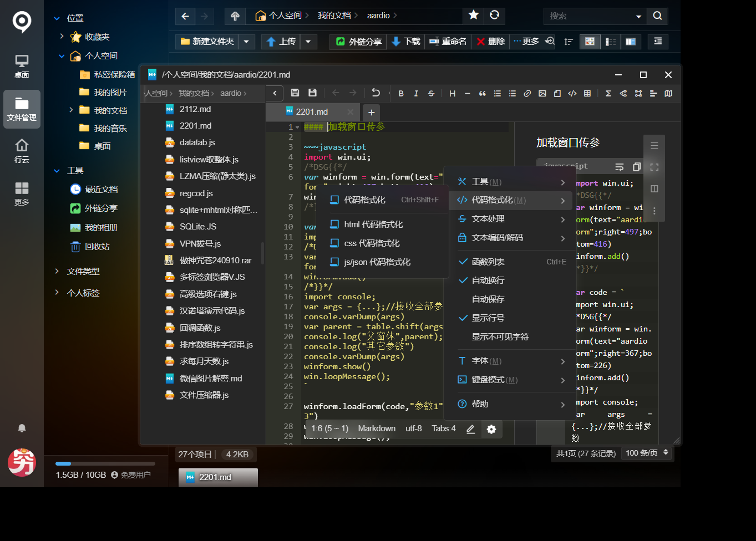Insert a blockquote with the quote icon

click(x=483, y=94)
